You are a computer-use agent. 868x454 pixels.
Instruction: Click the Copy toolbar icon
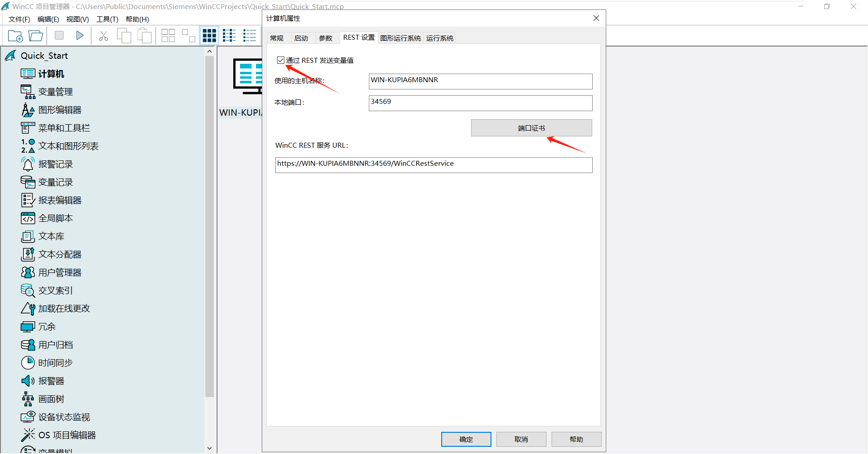[x=124, y=36]
